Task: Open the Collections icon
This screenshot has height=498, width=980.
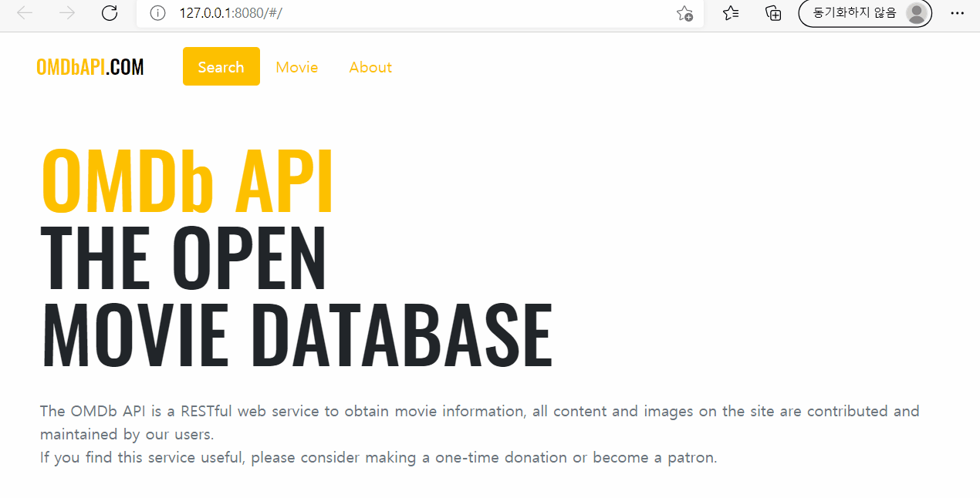Action: pyautogui.click(x=772, y=13)
